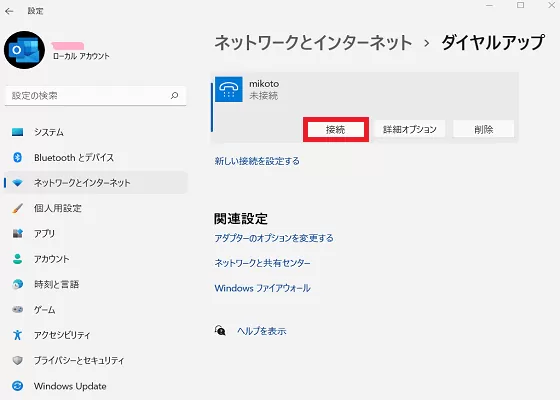
Task: Click the 未接続 status text
Action: tap(263, 96)
